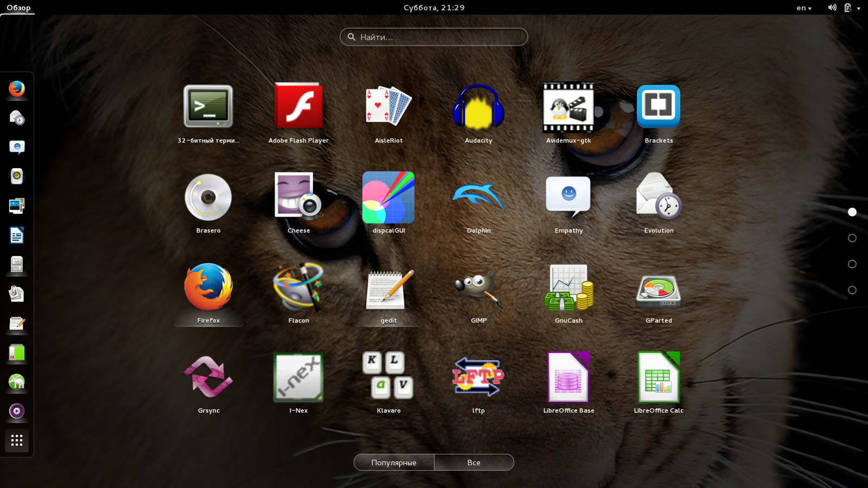The image size is (868, 488).
Task: Open the document viewer in dock
Action: tap(17, 294)
